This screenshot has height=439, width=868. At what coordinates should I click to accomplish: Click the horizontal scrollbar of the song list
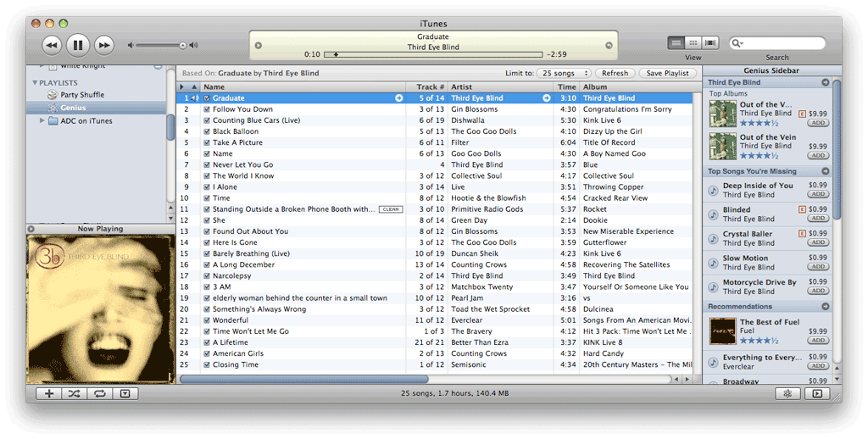tap(303, 379)
